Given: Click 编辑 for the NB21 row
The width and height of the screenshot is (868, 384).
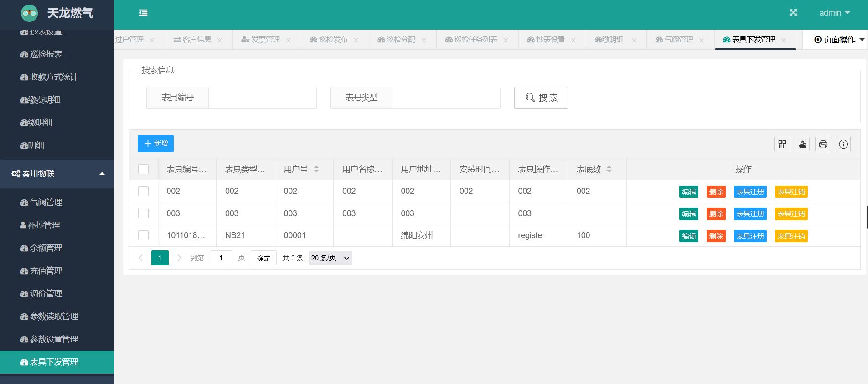Looking at the screenshot, I should point(689,236).
